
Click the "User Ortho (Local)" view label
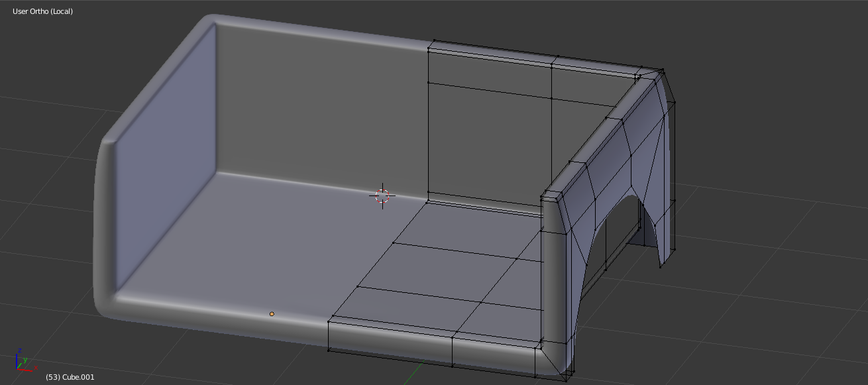42,11
